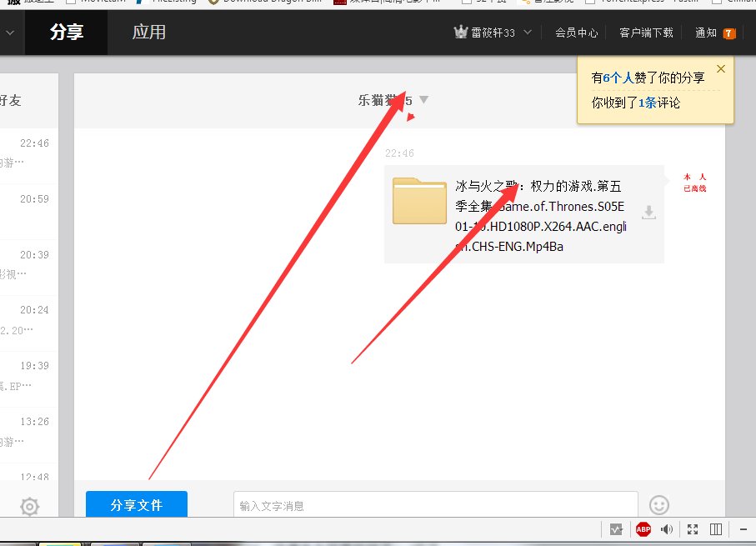Toggle the dual-panel view in the status bar
Viewport: 756px width, 546px height.
(x=716, y=528)
